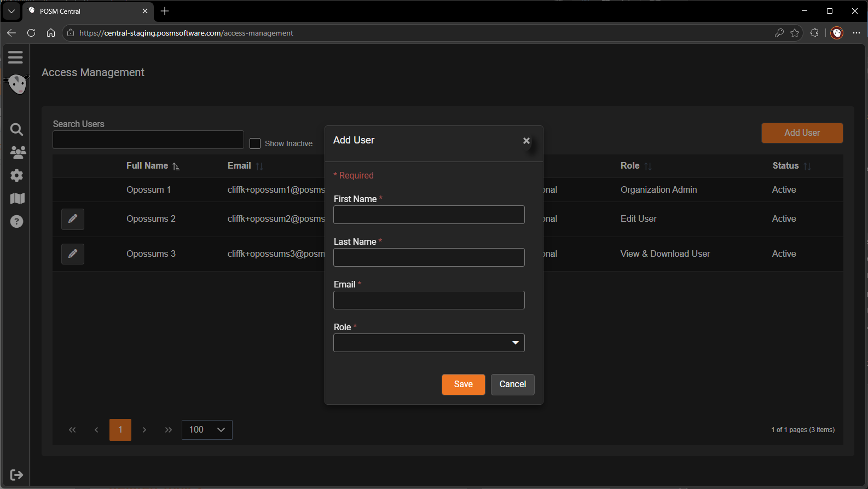Open a new browser tab
868x489 pixels.
click(165, 11)
